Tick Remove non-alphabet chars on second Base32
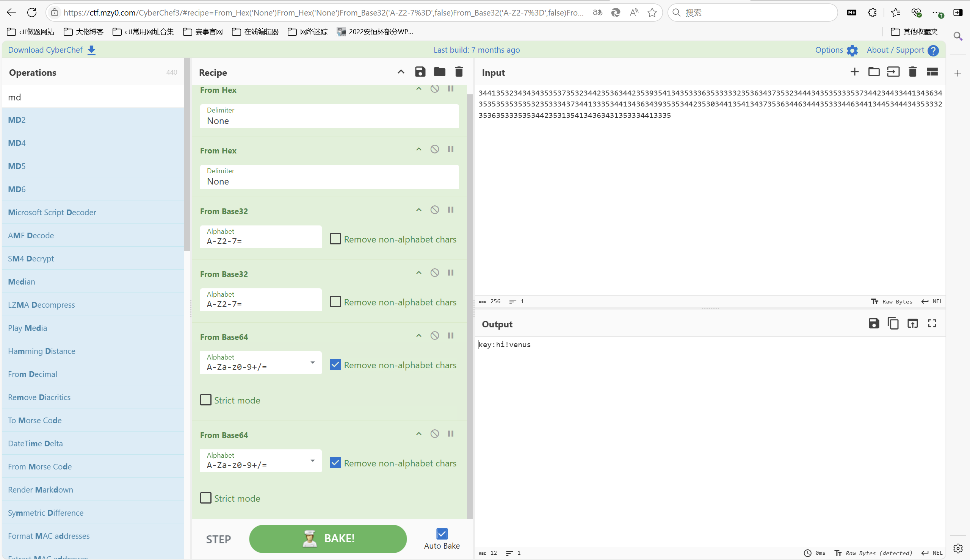Image resolution: width=970 pixels, height=560 pixels. click(x=335, y=302)
